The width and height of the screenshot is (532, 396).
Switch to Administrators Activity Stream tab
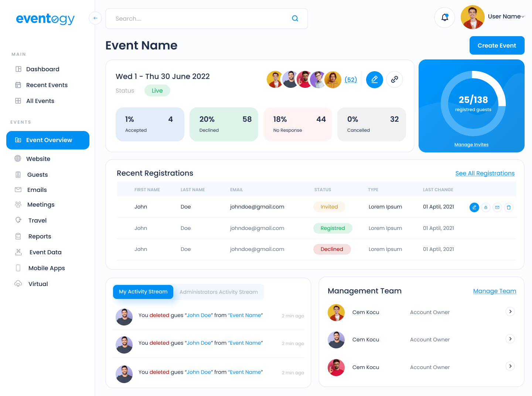click(x=219, y=292)
